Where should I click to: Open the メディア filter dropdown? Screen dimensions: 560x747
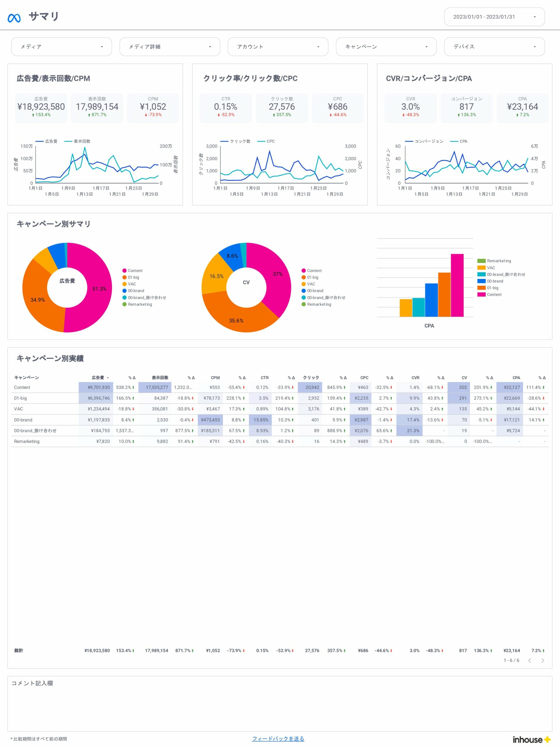(x=62, y=47)
